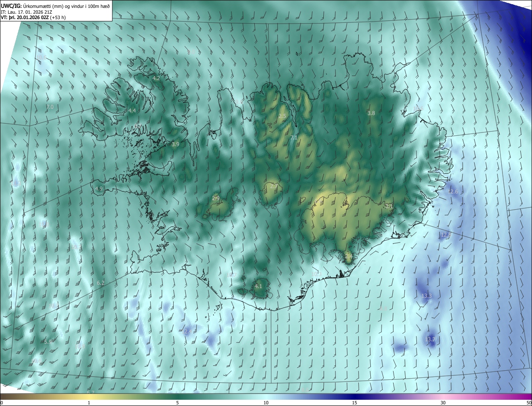532x406 pixels.
Task: Click the 0 tick on the colorbar
Action: (x=2, y=403)
